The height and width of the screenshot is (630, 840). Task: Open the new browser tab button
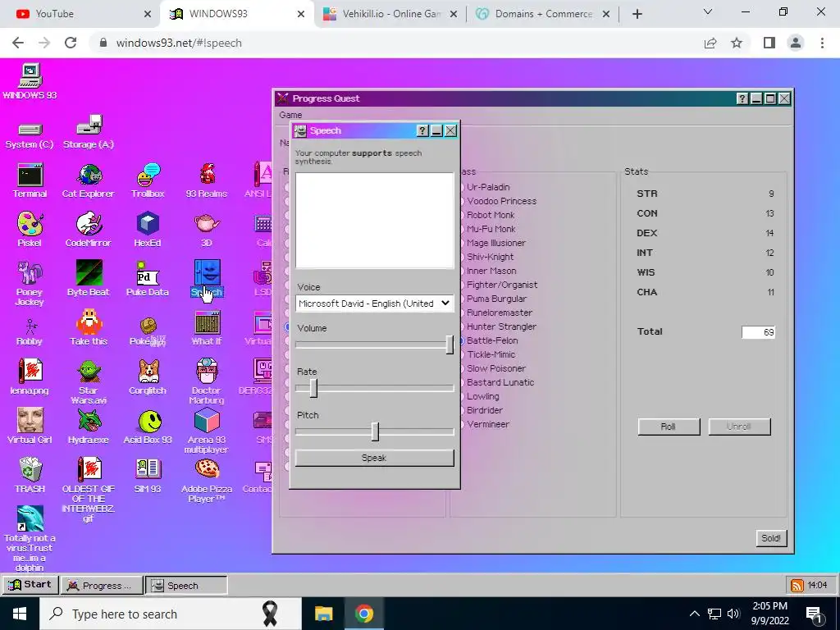pyautogui.click(x=637, y=14)
